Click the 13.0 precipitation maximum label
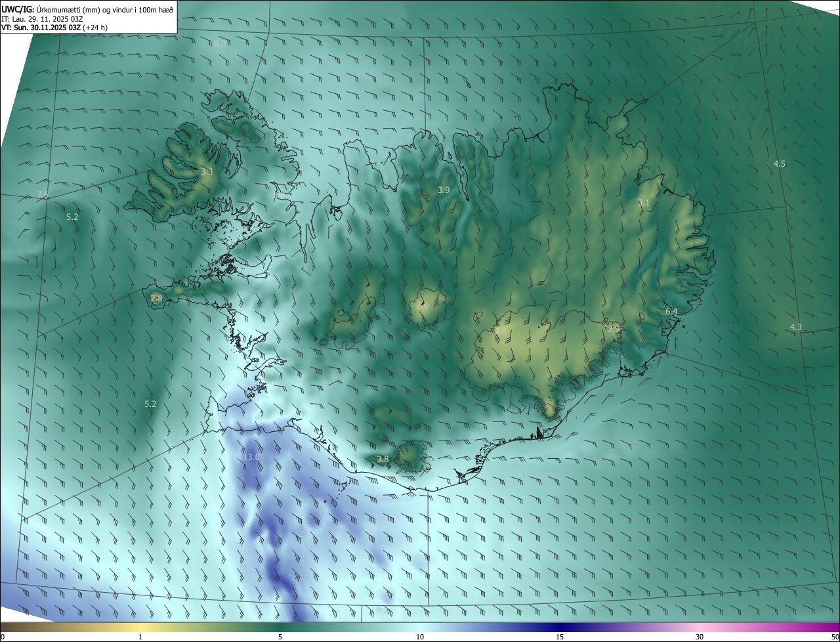 click(252, 457)
